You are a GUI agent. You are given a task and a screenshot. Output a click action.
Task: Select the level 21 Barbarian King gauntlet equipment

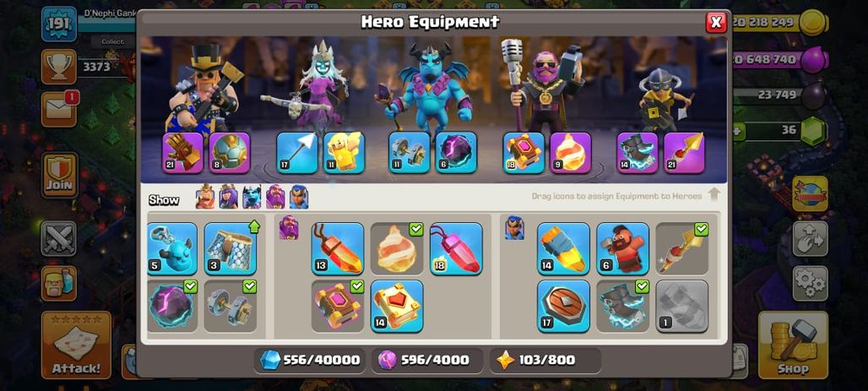tap(183, 153)
